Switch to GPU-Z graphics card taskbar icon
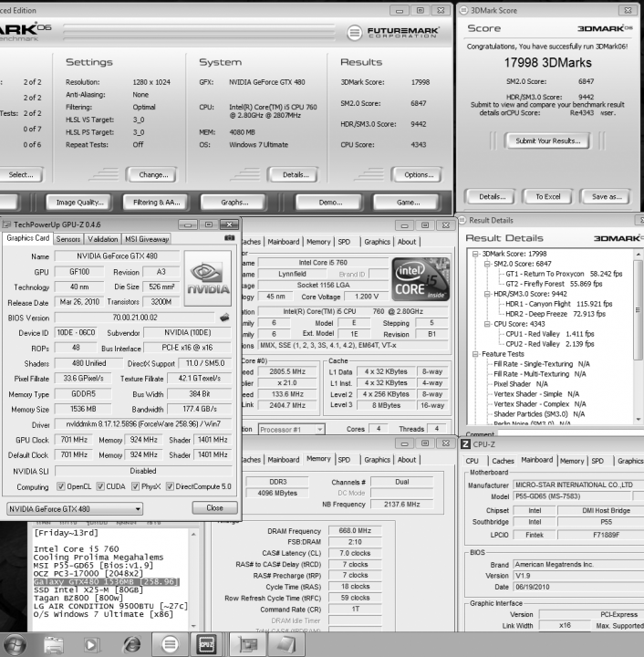Viewport: 644px width, 657px height. click(248, 644)
